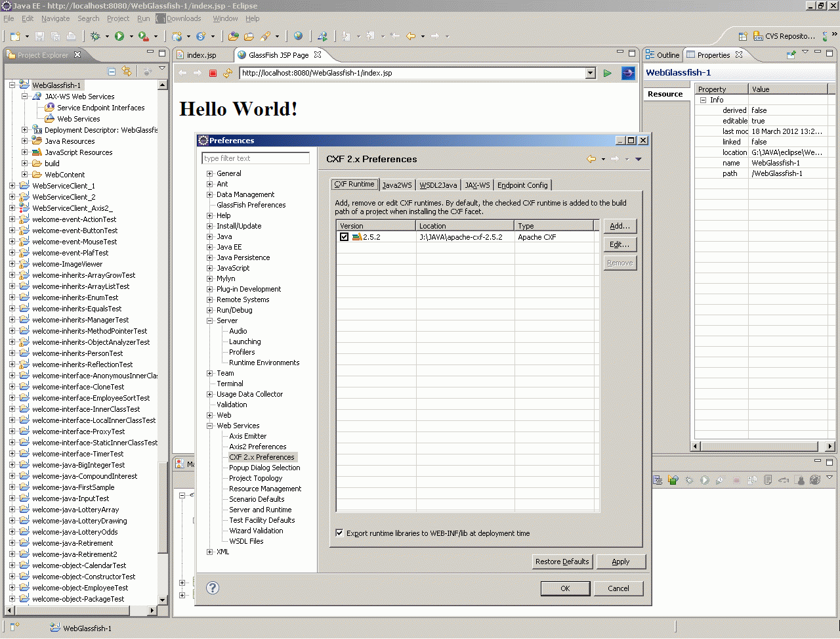Click the Print icon in the main toolbar

click(71, 36)
